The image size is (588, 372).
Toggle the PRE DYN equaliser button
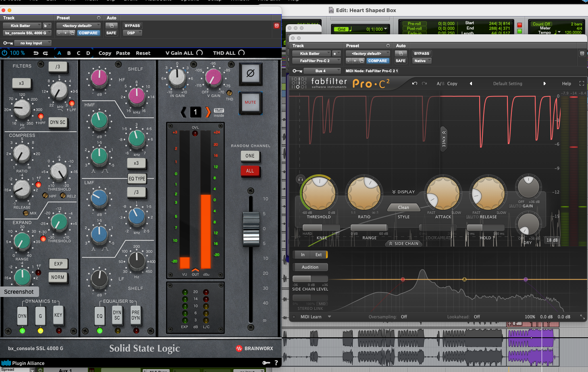(x=136, y=315)
